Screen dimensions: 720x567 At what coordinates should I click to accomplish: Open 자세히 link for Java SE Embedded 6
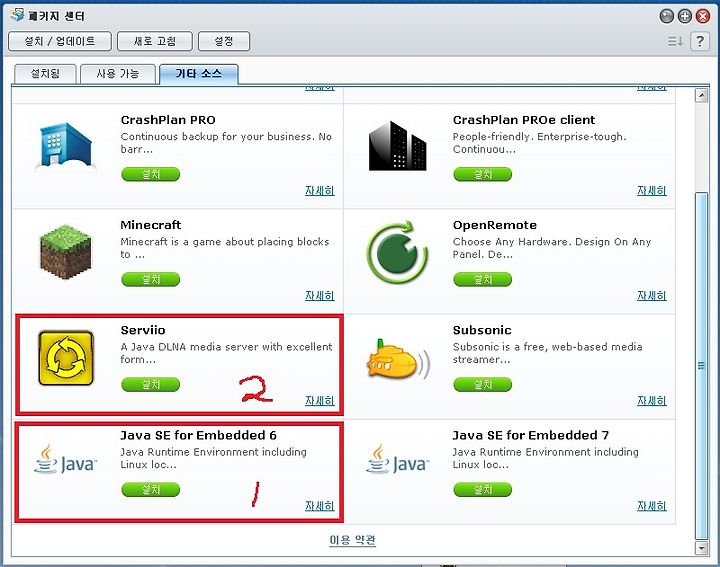tap(320, 506)
